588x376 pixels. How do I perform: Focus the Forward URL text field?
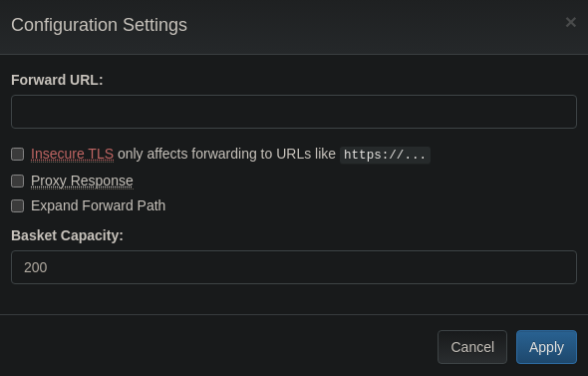[294, 112]
